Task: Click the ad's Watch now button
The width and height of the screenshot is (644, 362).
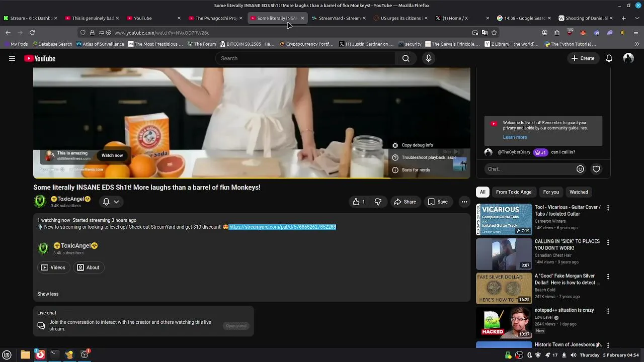Action: (112, 155)
